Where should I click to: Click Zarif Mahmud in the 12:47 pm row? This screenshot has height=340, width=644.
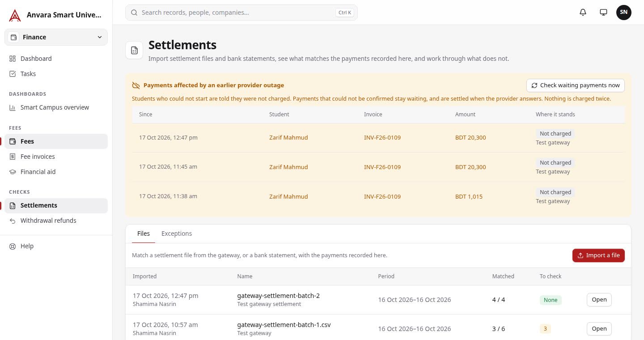(288, 138)
